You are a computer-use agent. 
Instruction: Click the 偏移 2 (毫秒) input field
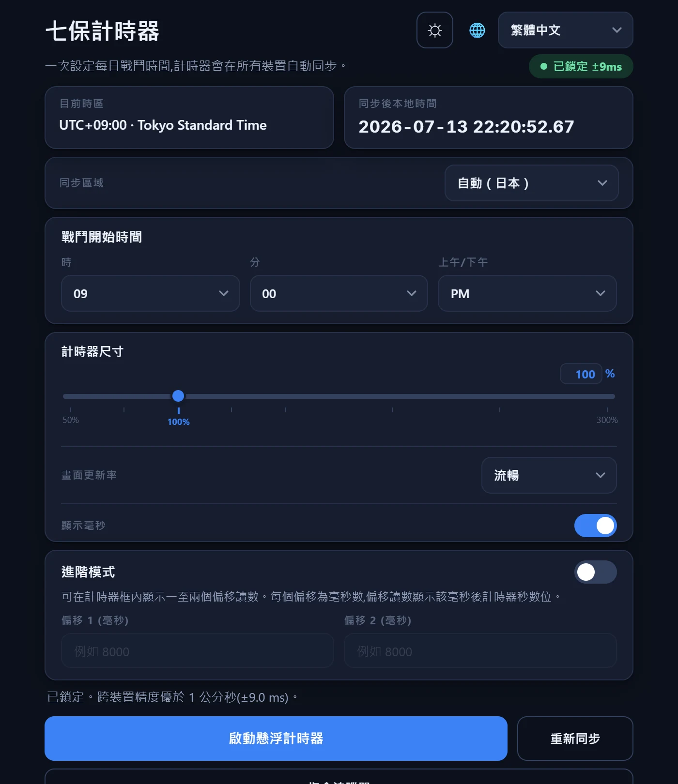(480, 651)
